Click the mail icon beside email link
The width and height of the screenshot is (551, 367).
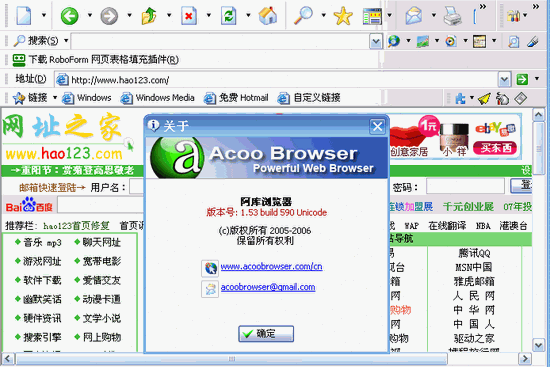click(x=210, y=289)
